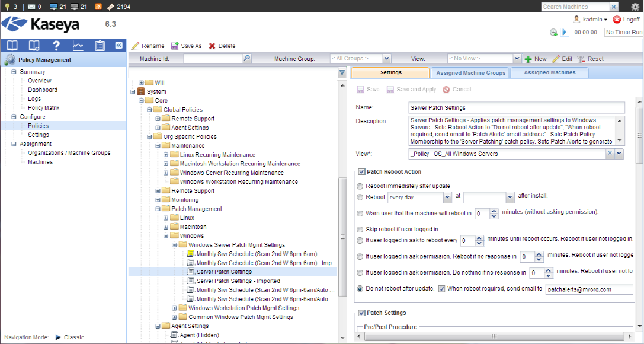Open the Machine Group dropdown
Image resolution: width=644 pixels, height=344 pixels.
[x=386, y=59]
